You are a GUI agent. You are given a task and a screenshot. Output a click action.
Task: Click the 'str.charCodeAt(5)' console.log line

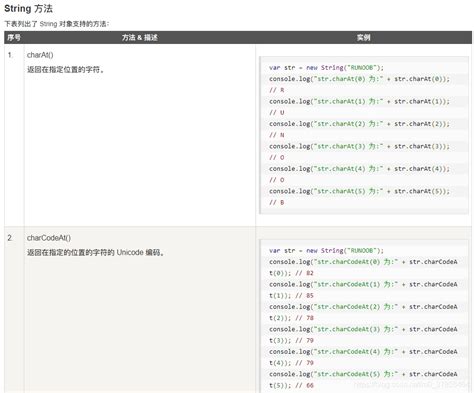coord(363,374)
